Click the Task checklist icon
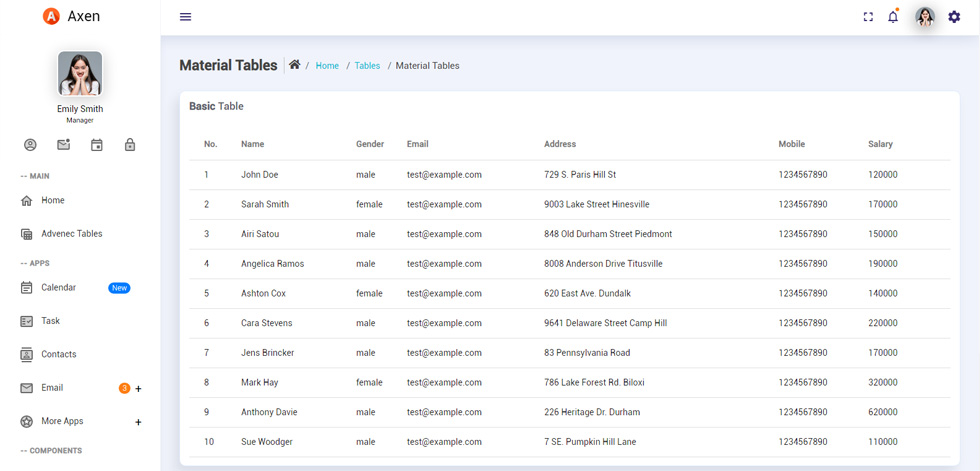 tap(26, 321)
